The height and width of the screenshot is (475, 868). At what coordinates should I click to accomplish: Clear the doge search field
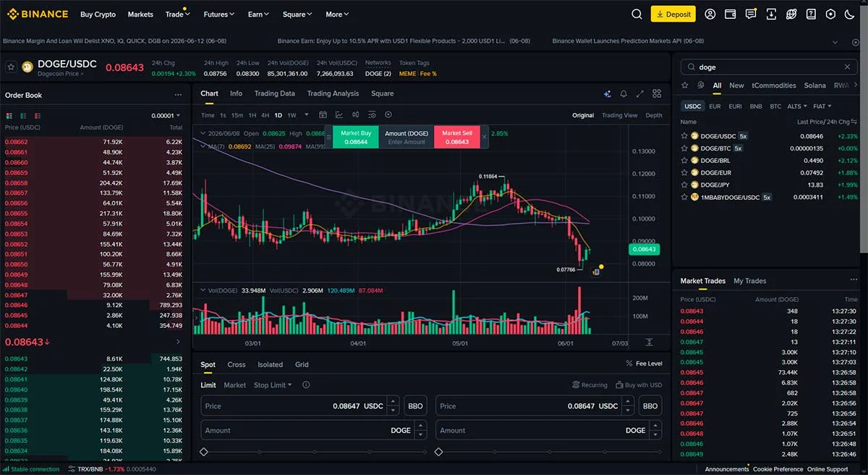[x=847, y=67]
